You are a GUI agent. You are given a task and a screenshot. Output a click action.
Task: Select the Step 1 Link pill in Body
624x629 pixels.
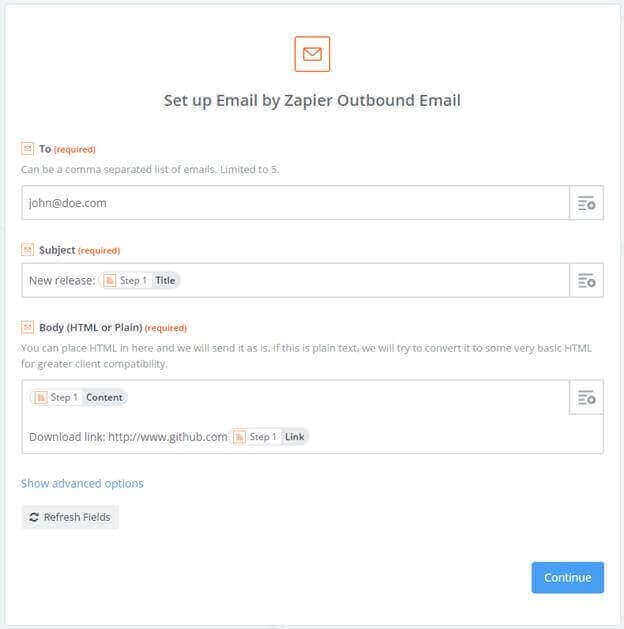coord(269,437)
